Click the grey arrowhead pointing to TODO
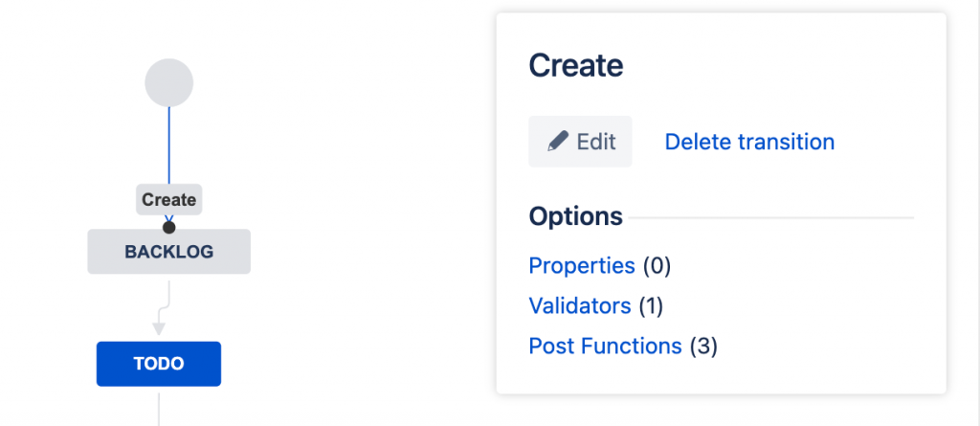980x426 pixels. point(159,329)
